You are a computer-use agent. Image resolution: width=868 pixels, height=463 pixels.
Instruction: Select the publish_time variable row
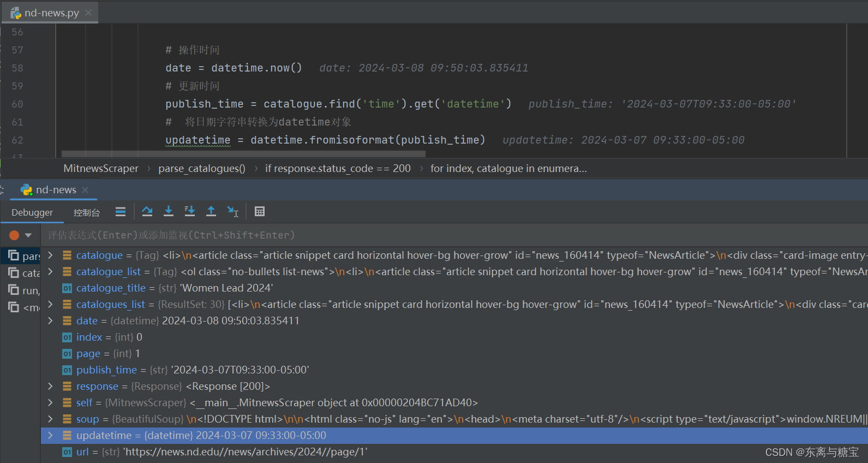click(x=454, y=370)
